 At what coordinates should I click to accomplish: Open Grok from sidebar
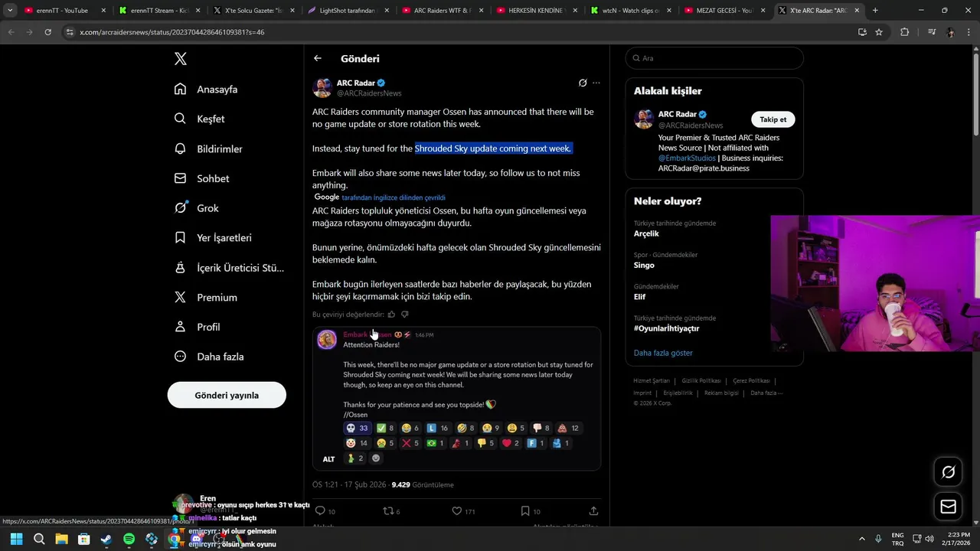[x=196, y=208]
